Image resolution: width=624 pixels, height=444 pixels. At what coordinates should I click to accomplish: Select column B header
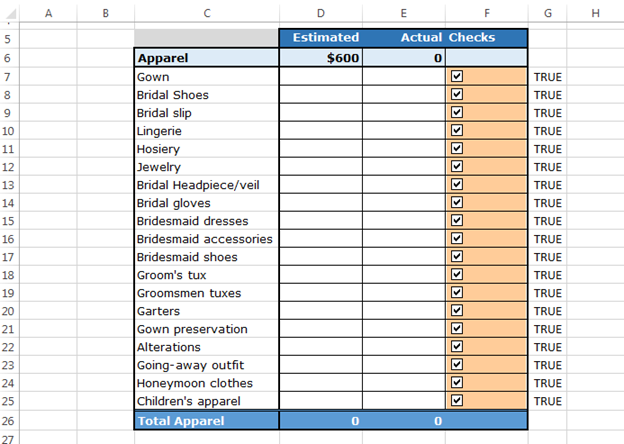(105, 13)
